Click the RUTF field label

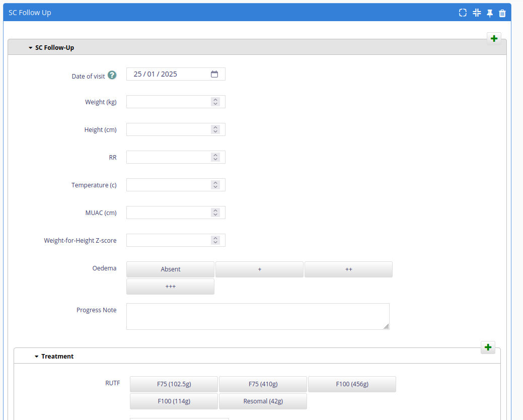pos(113,383)
